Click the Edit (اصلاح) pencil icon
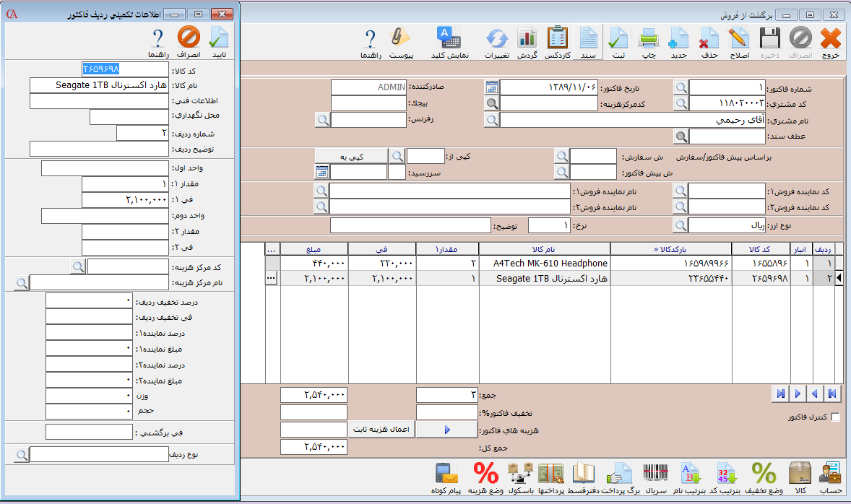Image resolution: width=851 pixels, height=504 pixels. click(x=738, y=43)
